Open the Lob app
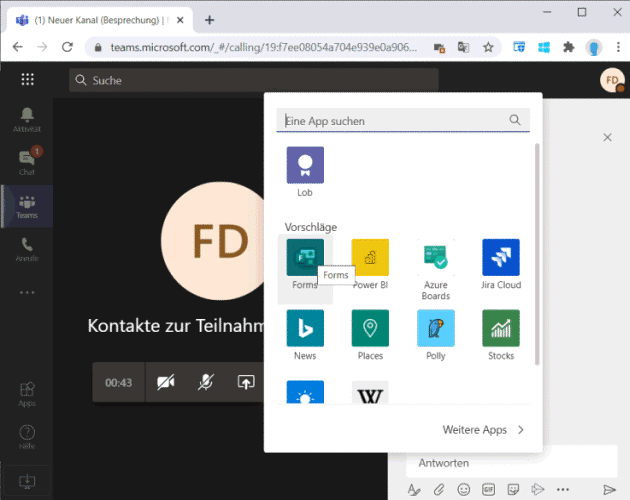630x500 pixels. pyautogui.click(x=305, y=165)
